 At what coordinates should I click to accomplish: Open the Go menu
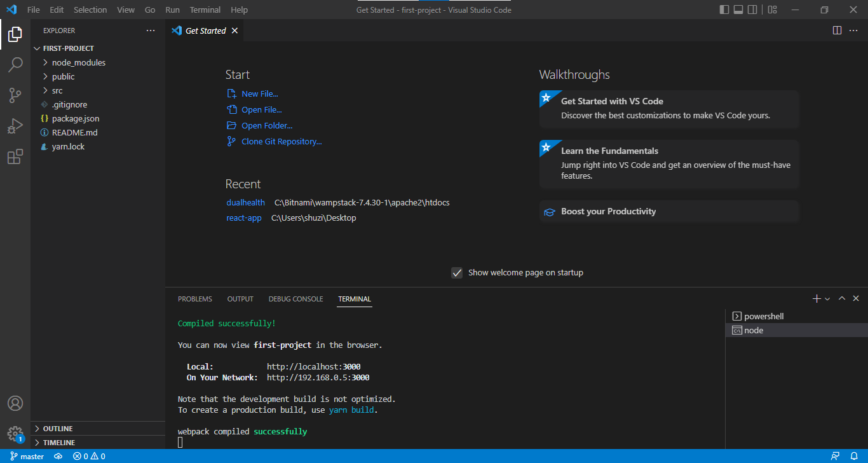coord(150,10)
